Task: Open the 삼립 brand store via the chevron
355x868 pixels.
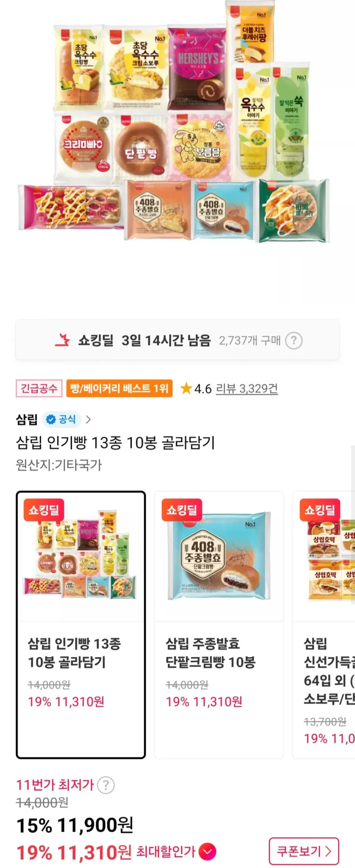Action: (88, 419)
